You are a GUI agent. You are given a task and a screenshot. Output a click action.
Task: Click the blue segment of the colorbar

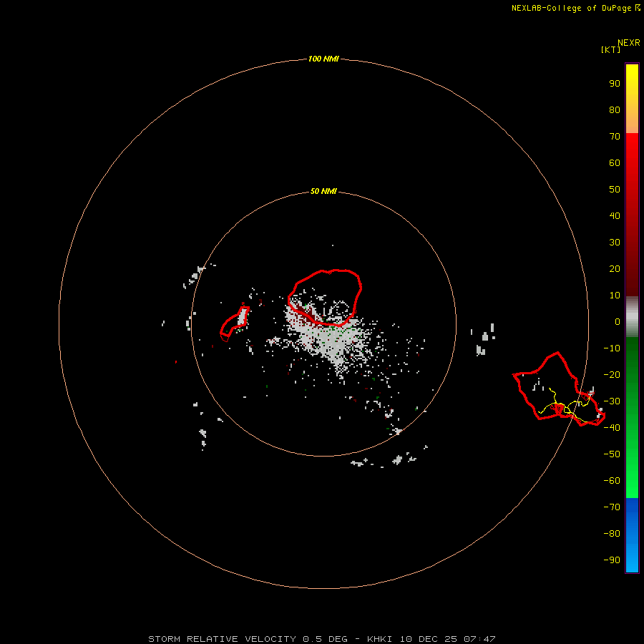click(x=632, y=535)
